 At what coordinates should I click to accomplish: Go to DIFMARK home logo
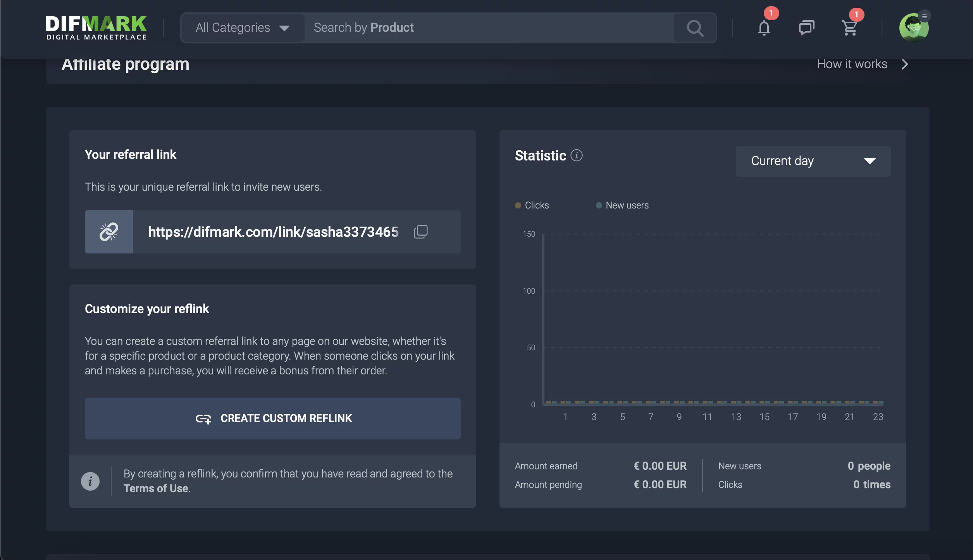(x=96, y=28)
